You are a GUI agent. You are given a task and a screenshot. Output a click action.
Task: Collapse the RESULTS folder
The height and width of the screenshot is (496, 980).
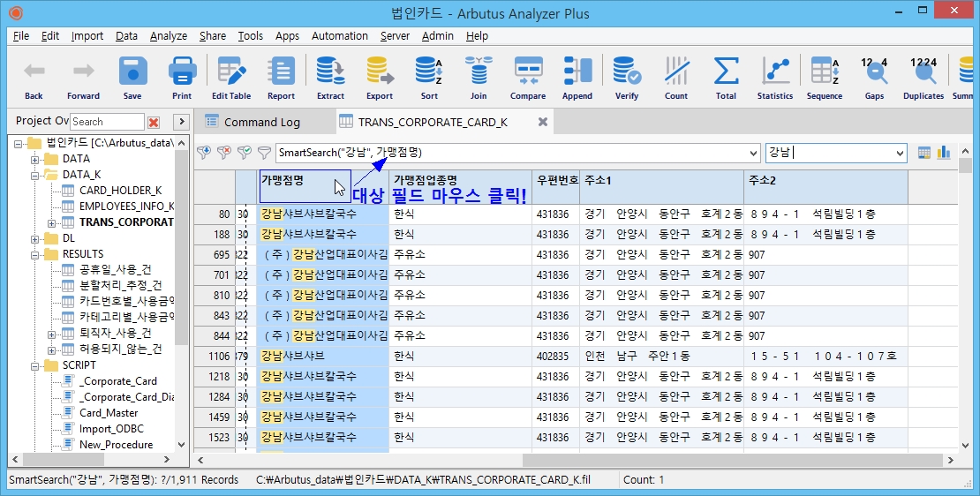pos(34,254)
